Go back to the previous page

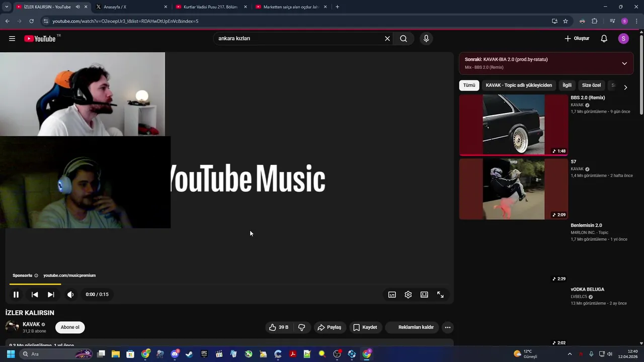pos(7,21)
